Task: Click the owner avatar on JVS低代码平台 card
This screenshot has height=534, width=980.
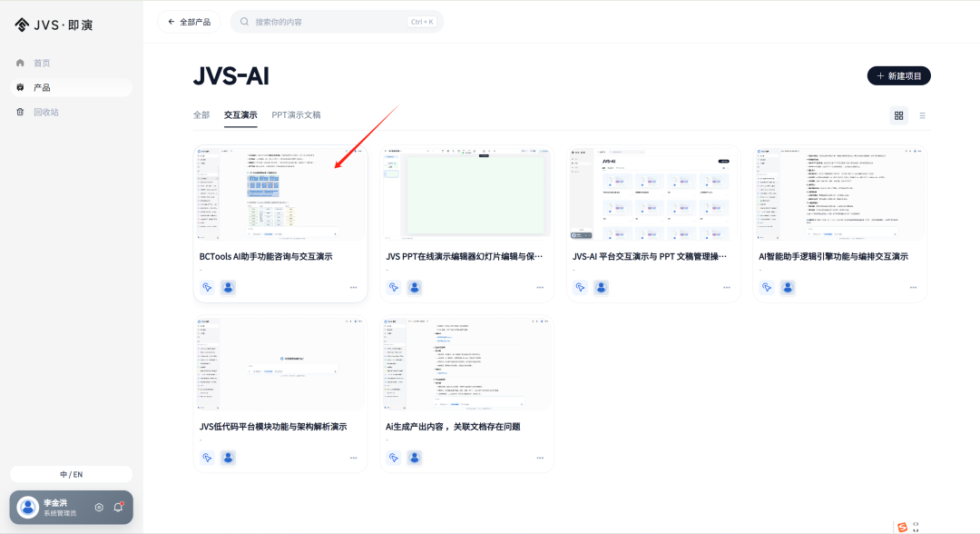Action: coord(228,458)
